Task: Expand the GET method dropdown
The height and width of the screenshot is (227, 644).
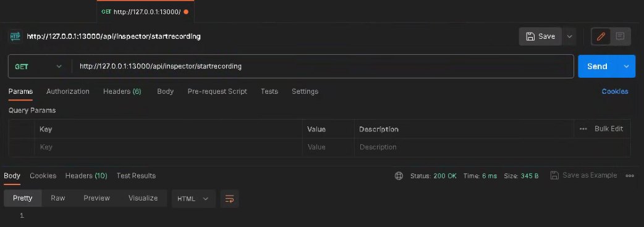Action: pos(38,67)
